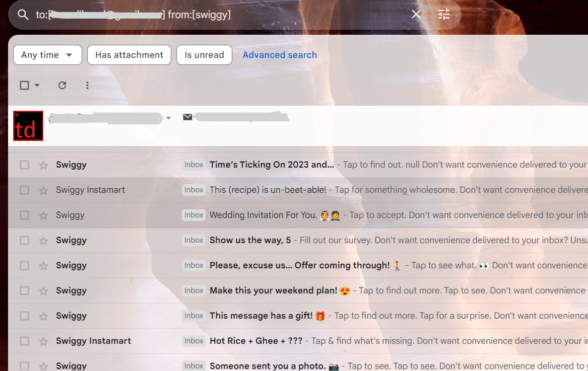Open the More options three-dot menu
The width and height of the screenshot is (588, 371).
click(87, 86)
